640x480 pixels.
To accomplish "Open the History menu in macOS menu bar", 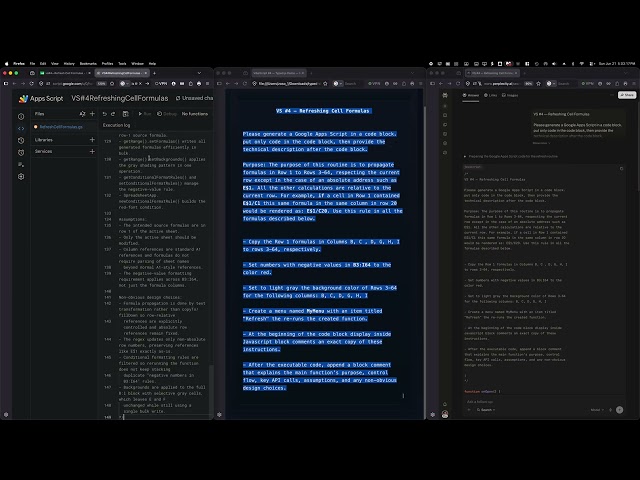I will pyautogui.click(x=69, y=64).
